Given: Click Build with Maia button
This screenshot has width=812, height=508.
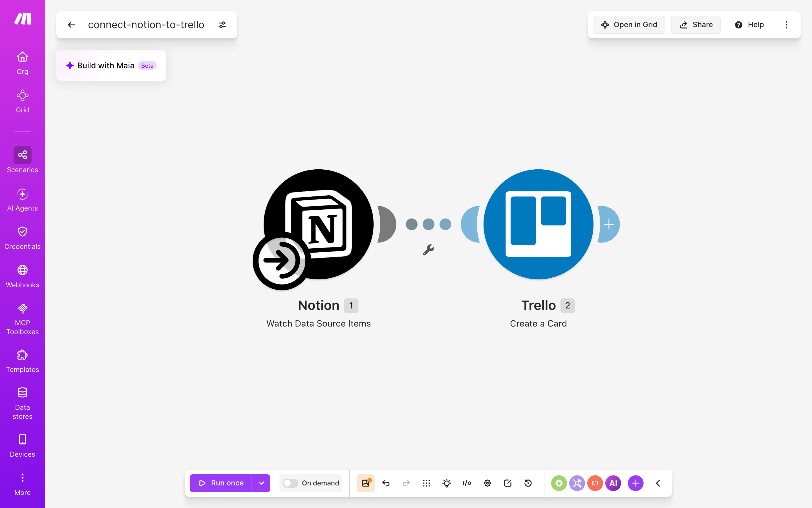Looking at the screenshot, I should tap(111, 65).
